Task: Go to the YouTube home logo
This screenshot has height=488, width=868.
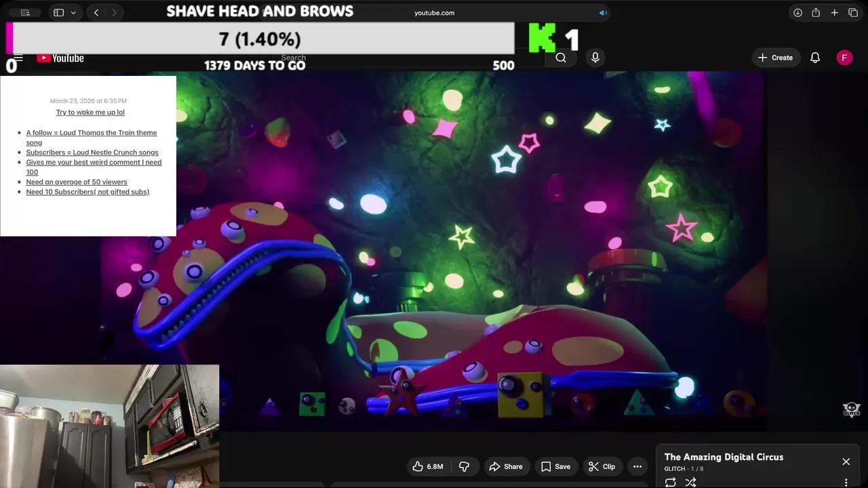Action: tap(60, 58)
